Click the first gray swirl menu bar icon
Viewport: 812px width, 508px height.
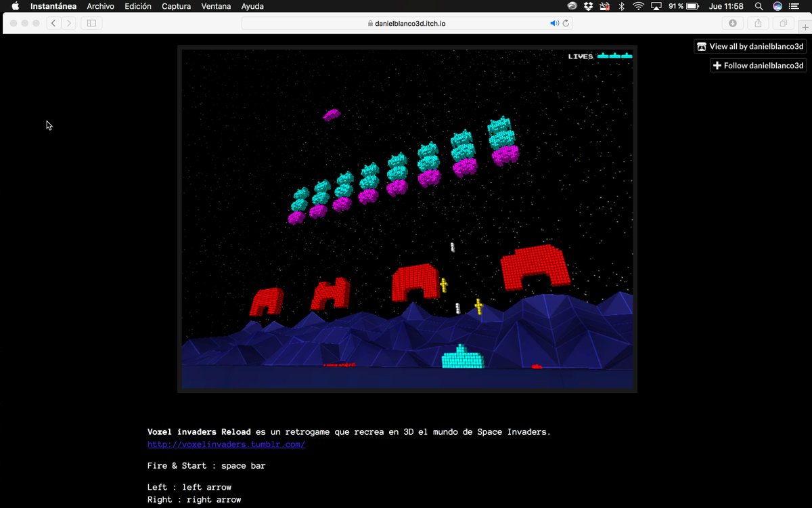tap(572, 6)
